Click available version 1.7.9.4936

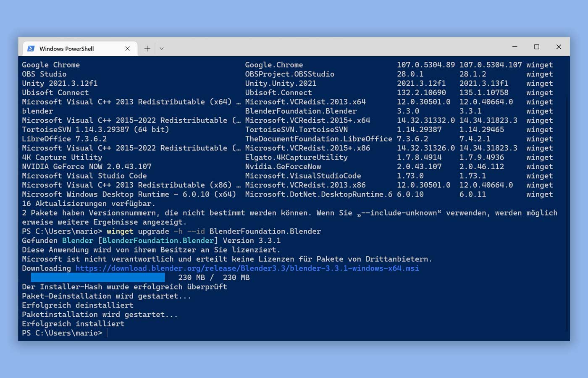pyautogui.click(x=481, y=157)
